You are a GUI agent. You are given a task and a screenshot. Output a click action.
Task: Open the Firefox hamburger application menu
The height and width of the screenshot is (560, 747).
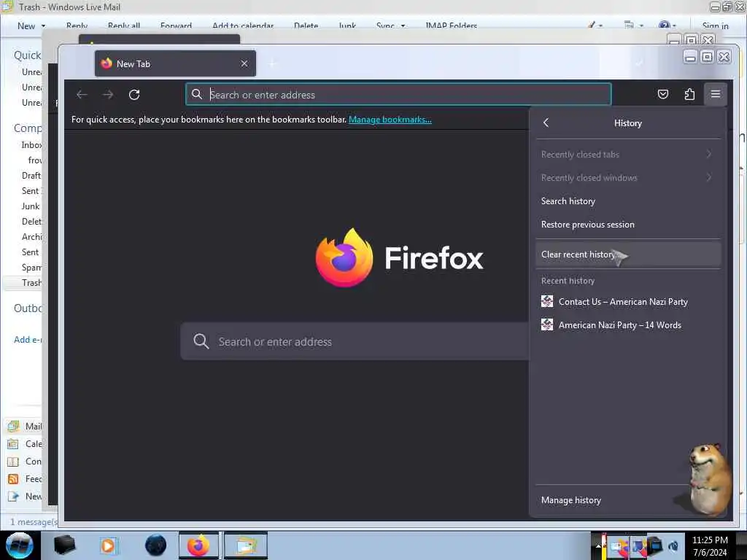[x=716, y=94]
